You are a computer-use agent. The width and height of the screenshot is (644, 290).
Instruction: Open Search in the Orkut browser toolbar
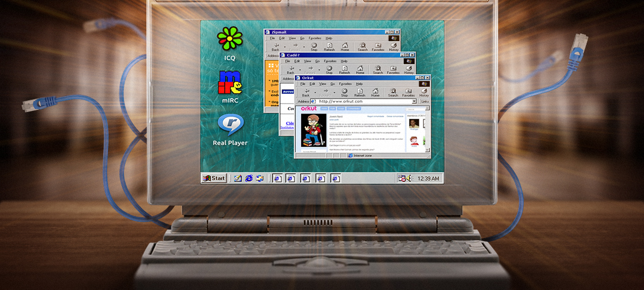(x=393, y=92)
